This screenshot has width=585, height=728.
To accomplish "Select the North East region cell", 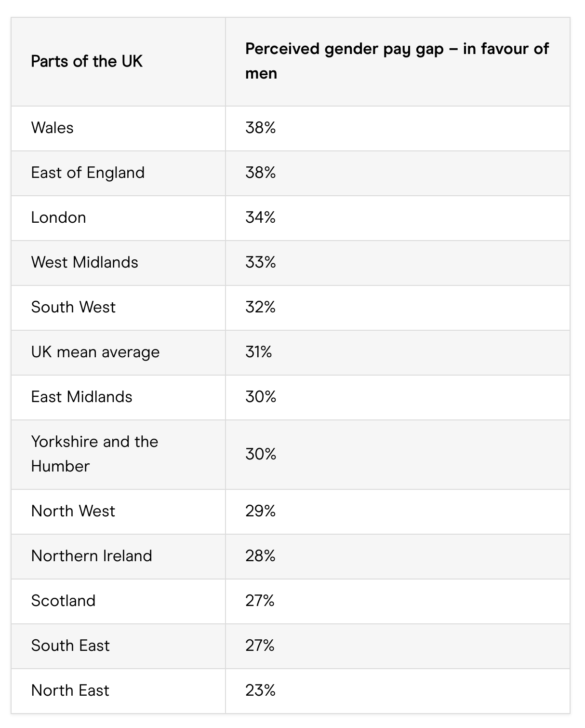I will pyautogui.click(x=70, y=690).
